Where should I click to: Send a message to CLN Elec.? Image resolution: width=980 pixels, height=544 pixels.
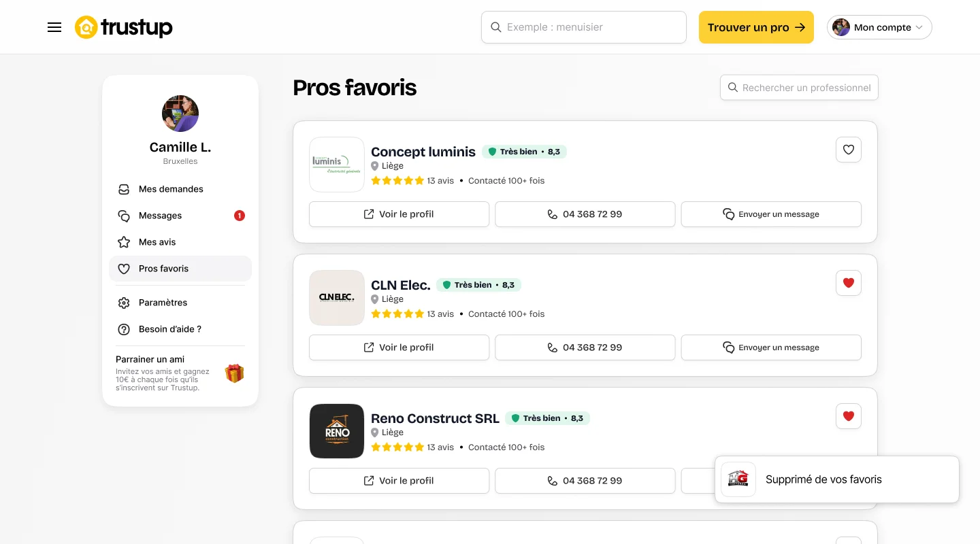click(x=771, y=347)
